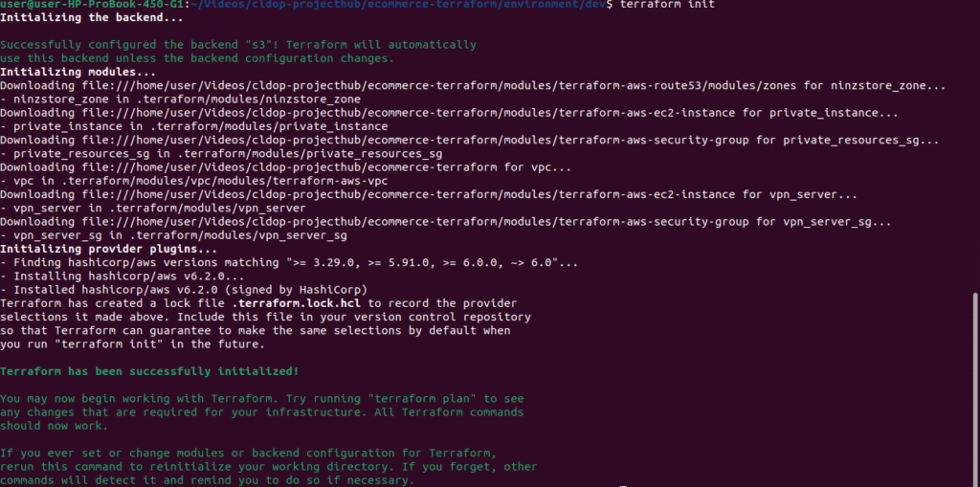Click the 'Installing hashicorp/aws v6.2.0...' line
Image resolution: width=980 pixels, height=487 pixels.
129,277
